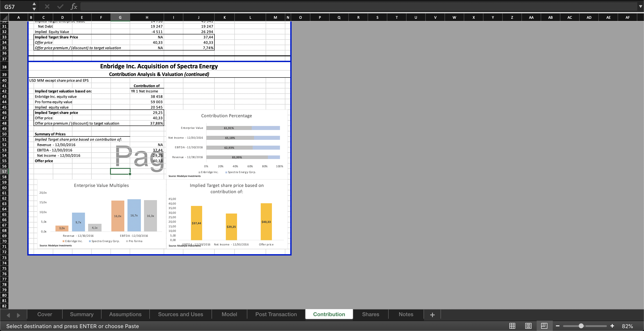The width and height of the screenshot is (644, 331).
Task: Select the Contribution sheet tab
Action: tap(329, 314)
